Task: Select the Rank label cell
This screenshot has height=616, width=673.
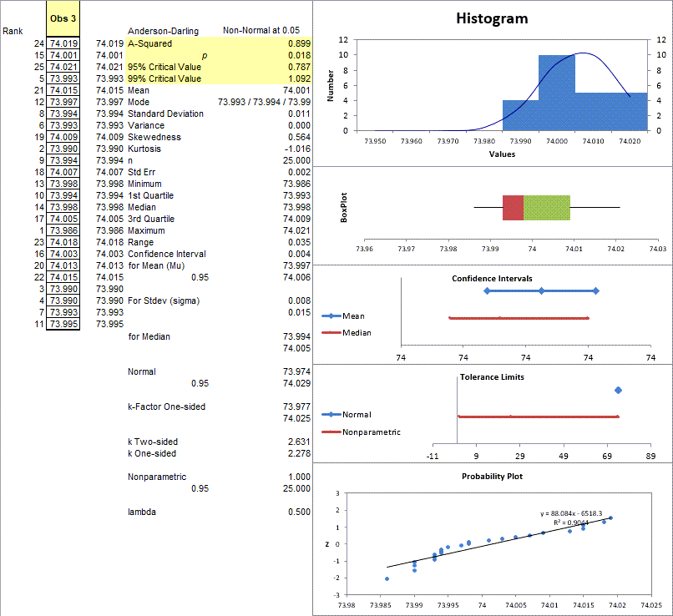Action: [13, 31]
